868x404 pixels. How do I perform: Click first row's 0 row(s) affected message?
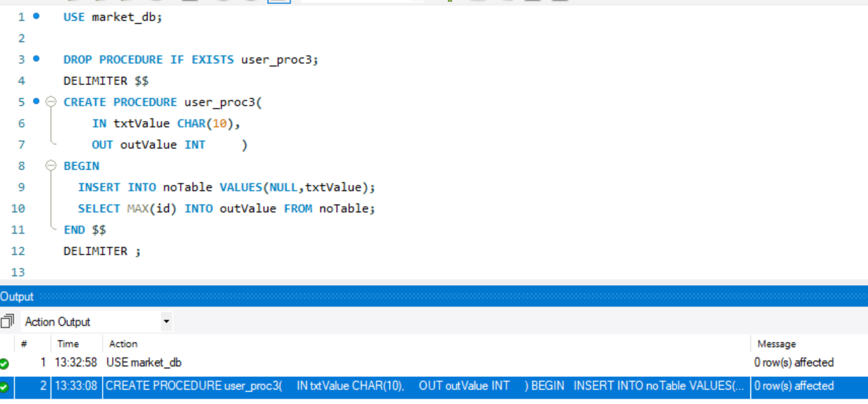(x=794, y=363)
